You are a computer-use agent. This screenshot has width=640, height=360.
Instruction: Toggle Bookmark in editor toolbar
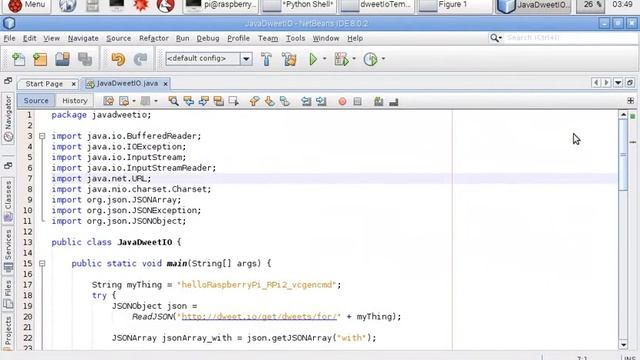point(284,101)
